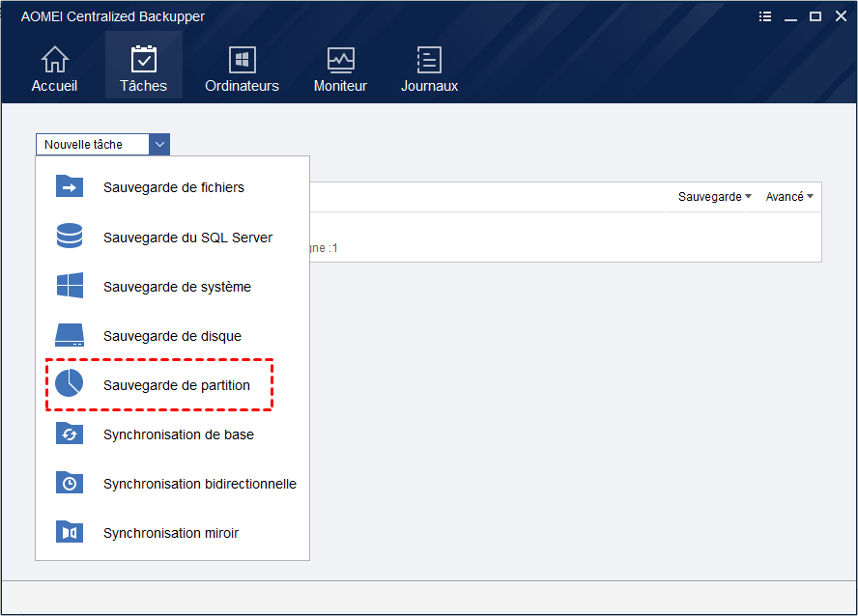Switch to the Ordinateurs tab label
Image resolution: width=858 pixels, height=616 pixels.
[x=242, y=86]
